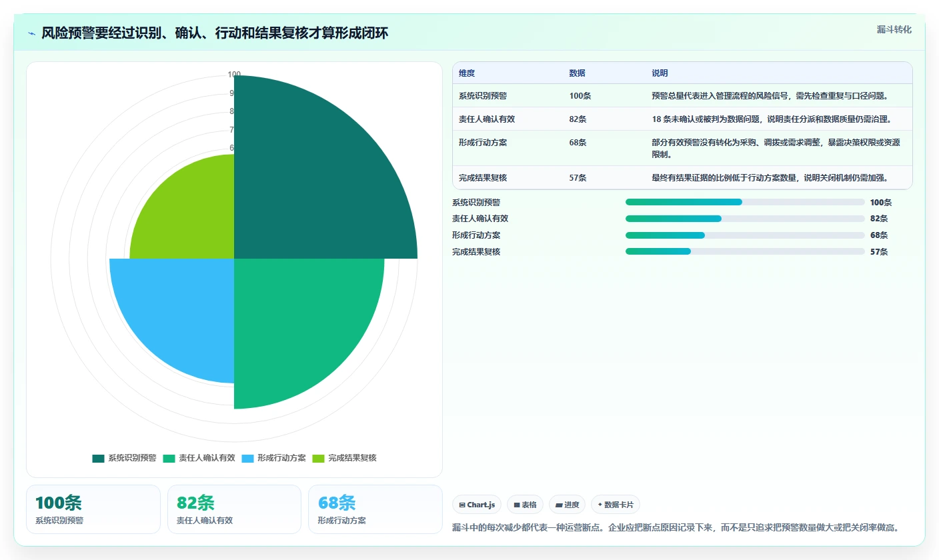Viewport: 939px width, 560px height.
Task: Click the 100 radial axis label
Action: click(x=234, y=75)
